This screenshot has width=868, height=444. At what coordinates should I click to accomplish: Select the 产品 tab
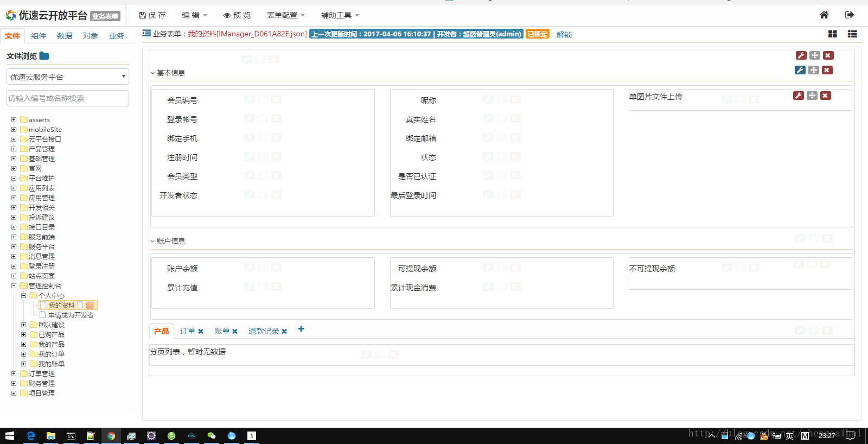click(x=161, y=331)
